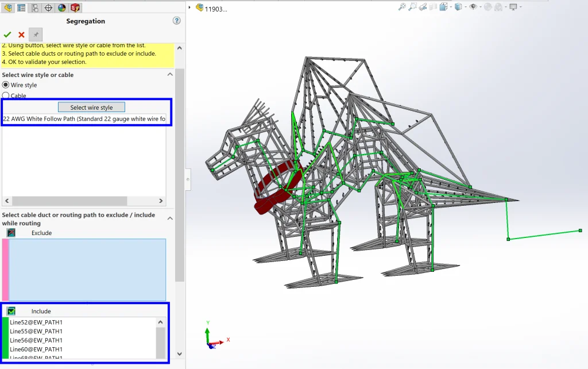Open the DisplayManager color sphere tab

(x=62, y=7)
